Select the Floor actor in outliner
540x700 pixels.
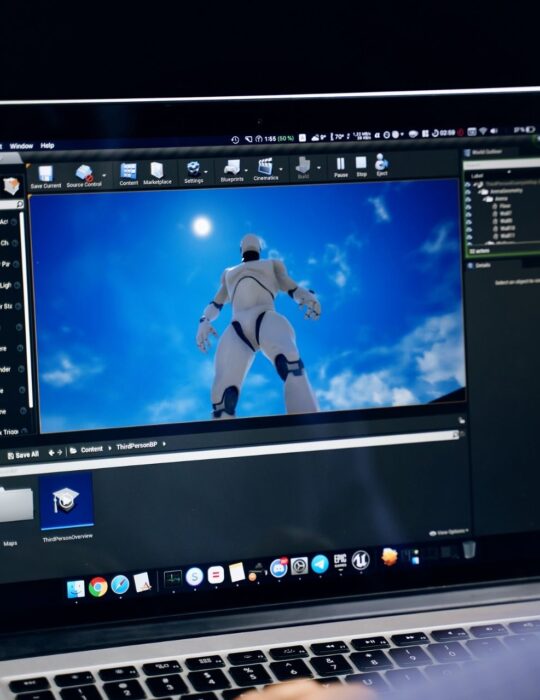tap(505, 206)
